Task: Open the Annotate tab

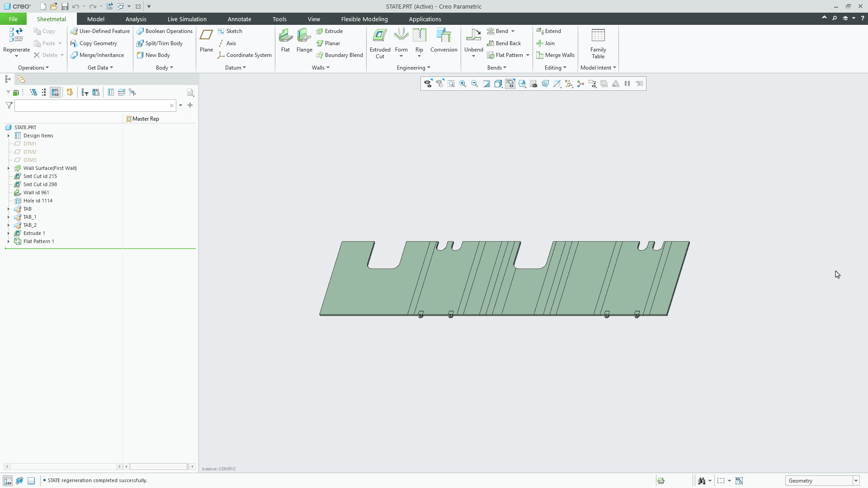Action: tap(239, 19)
